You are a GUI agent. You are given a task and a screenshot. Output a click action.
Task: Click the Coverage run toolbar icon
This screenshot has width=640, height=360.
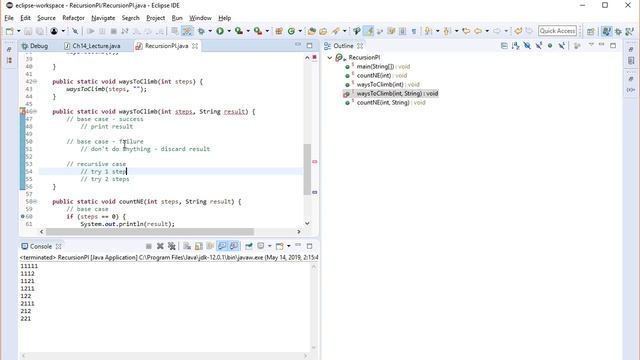tap(239, 31)
